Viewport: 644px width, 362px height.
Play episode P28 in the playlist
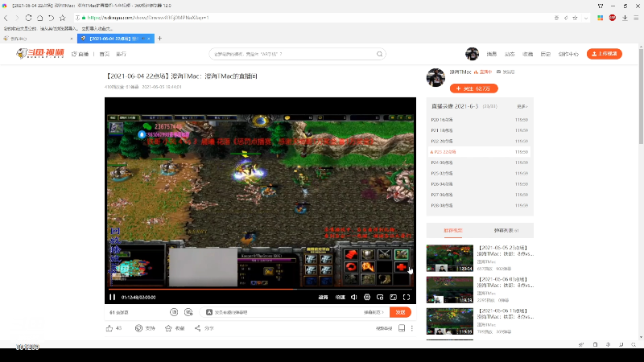click(x=479, y=205)
